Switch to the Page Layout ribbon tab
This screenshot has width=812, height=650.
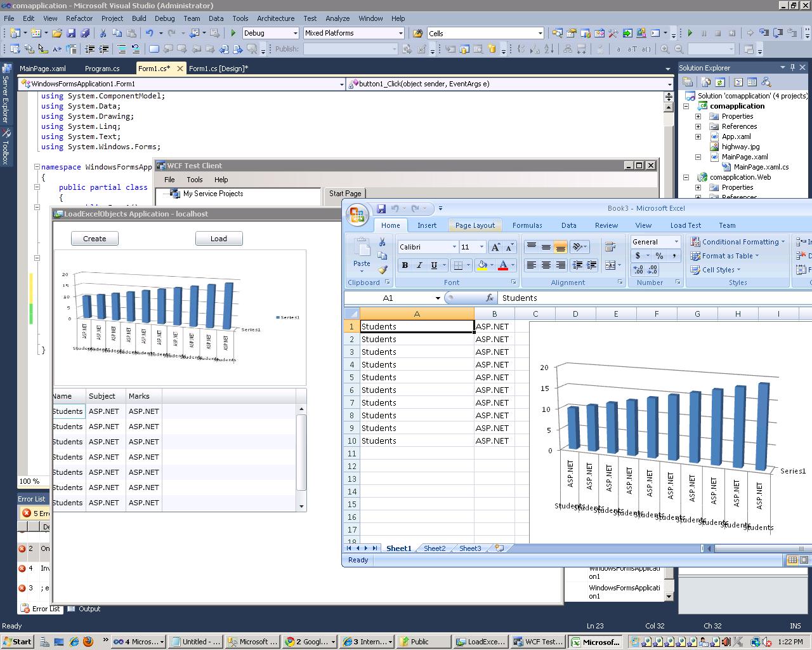tap(475, 225)
